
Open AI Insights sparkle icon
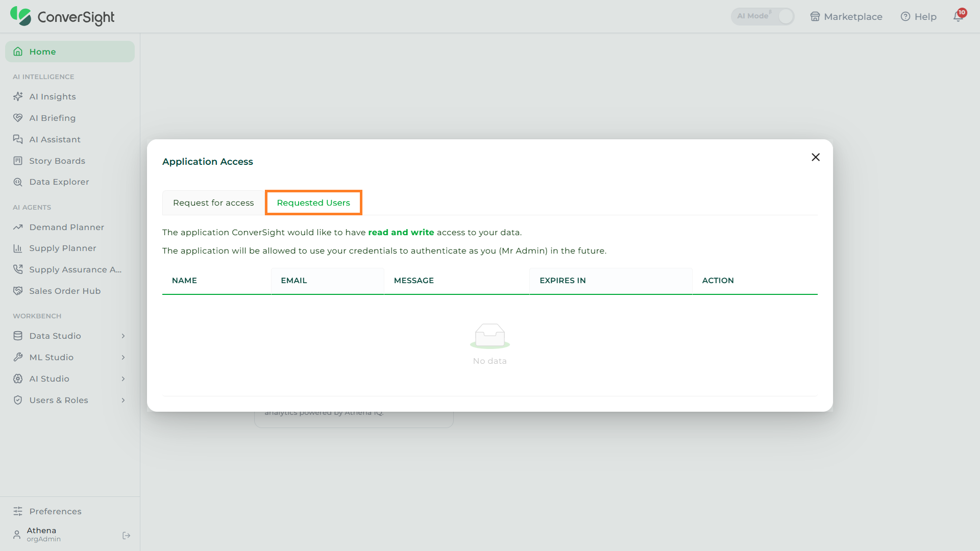(18, 96)
